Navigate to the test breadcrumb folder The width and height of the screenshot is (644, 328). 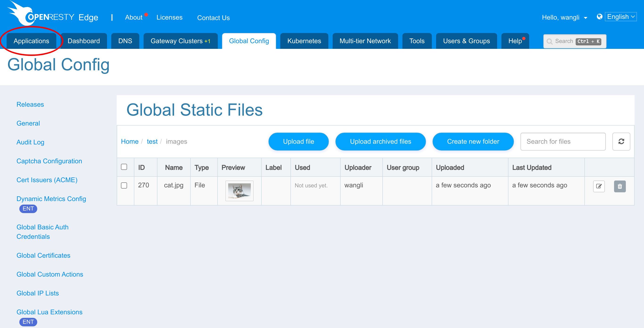(x=152, y=141)
